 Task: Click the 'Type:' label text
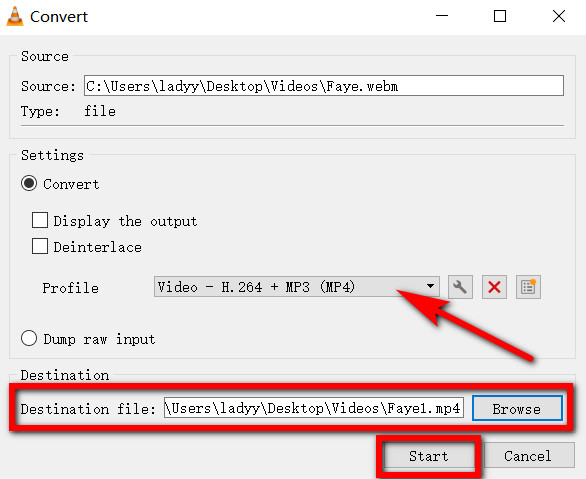[x=40, y=111]
